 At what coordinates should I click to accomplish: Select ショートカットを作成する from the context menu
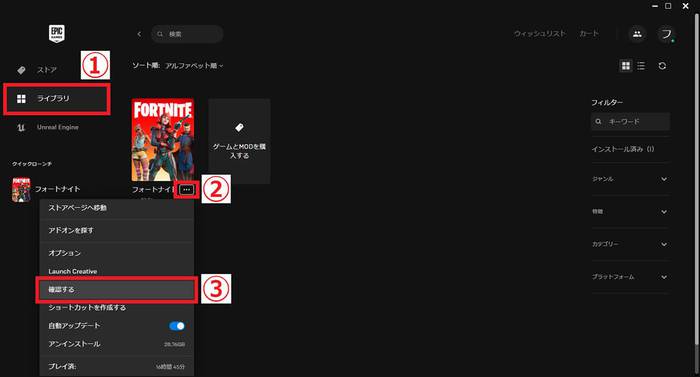click(117, 308)
